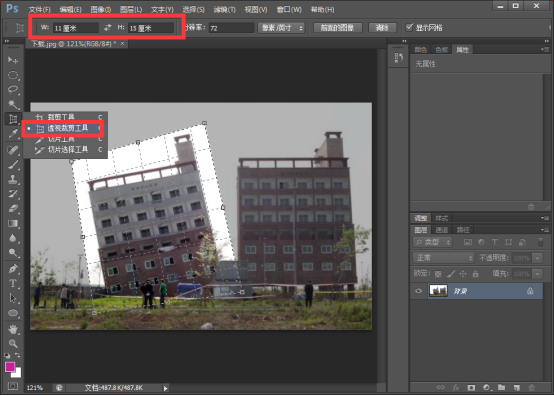The width and height of the screenshot is (554, 396).
Task: Select the Horizontal Type tool
Action: point(13,283)
